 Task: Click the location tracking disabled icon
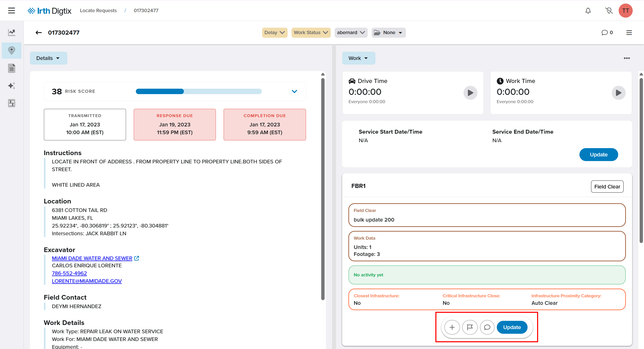(609, 11)
